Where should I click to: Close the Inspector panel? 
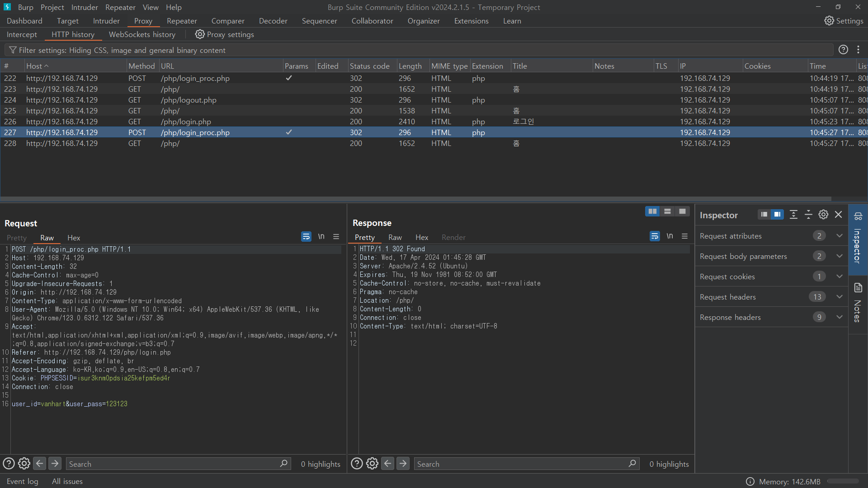pos(838,215)
